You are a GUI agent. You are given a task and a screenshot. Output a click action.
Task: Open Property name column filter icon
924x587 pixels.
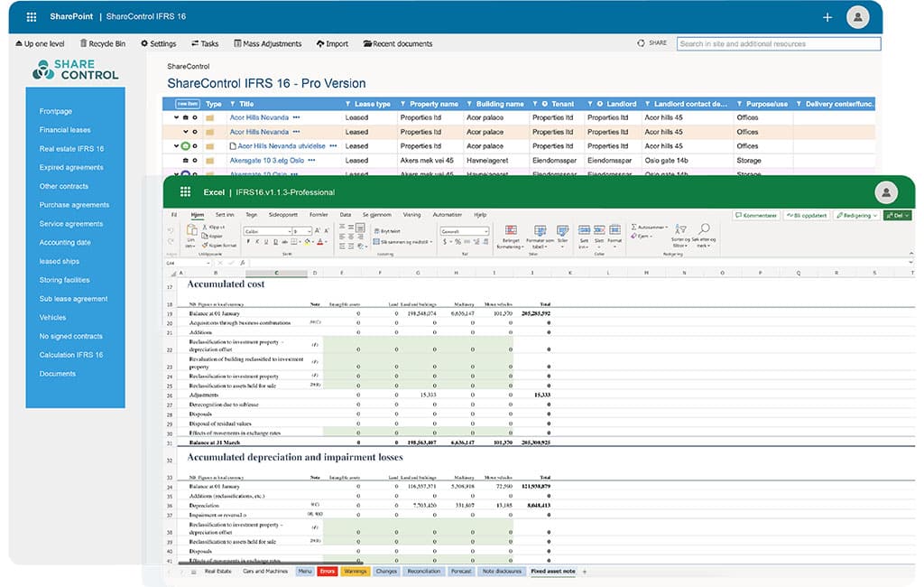403,104
